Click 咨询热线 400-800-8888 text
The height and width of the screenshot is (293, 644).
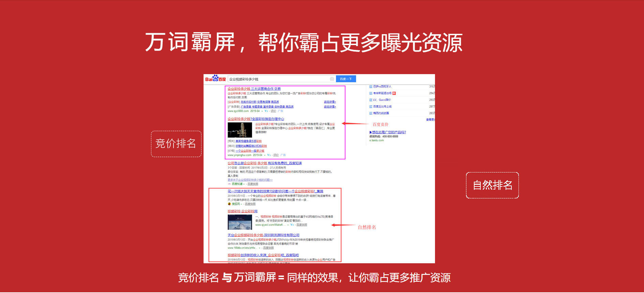point(384,136)
